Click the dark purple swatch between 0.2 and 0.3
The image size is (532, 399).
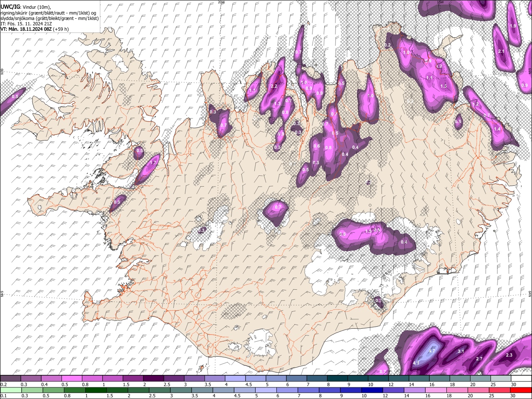click(10, 378)
